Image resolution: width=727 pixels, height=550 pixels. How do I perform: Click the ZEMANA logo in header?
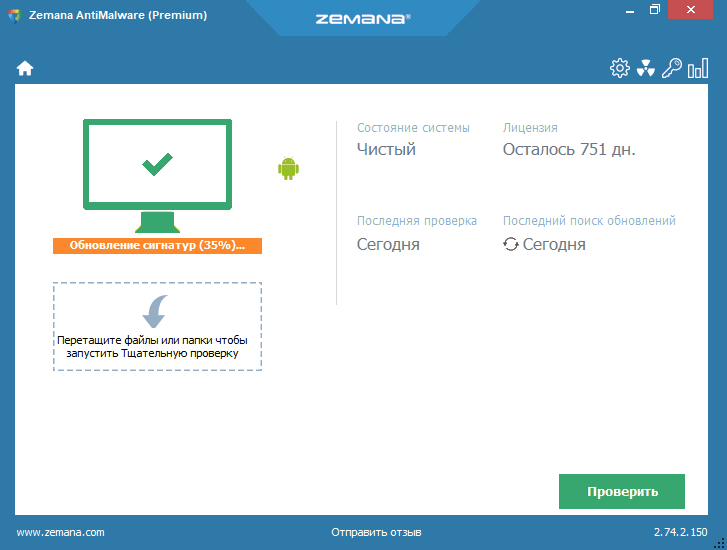(363, 19)
